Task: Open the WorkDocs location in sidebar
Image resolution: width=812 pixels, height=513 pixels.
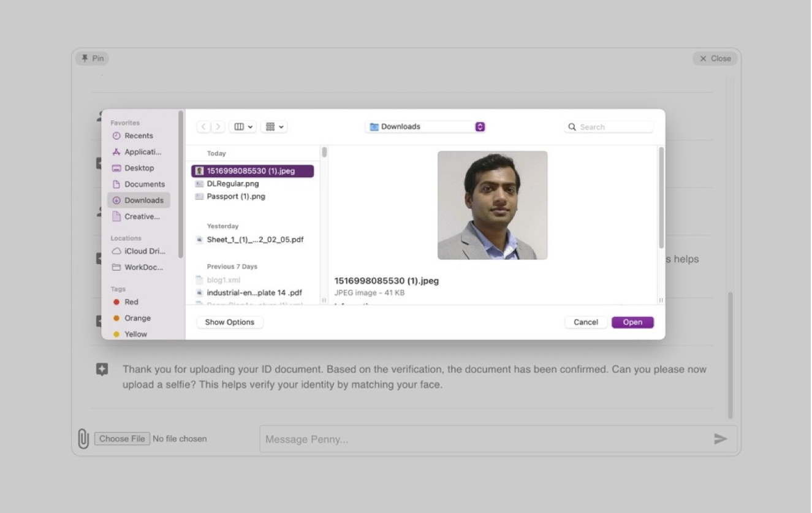Action: (x=138, y=267)
